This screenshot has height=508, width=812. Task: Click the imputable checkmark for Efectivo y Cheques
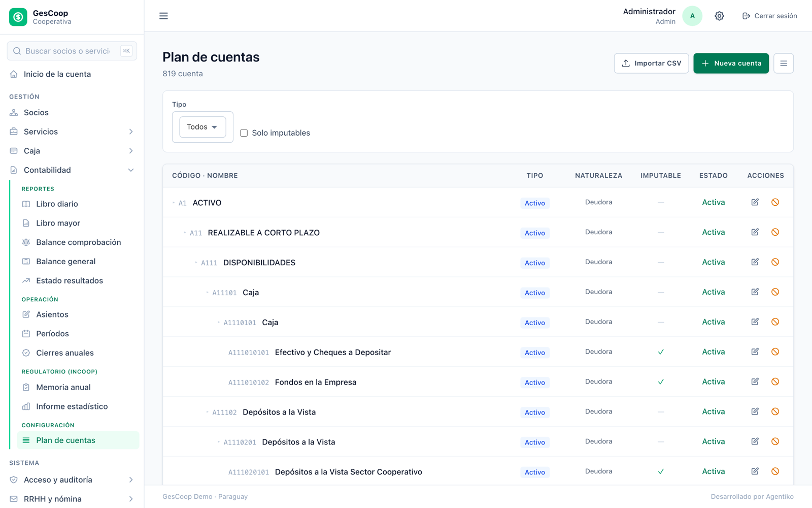pos(661,352)
